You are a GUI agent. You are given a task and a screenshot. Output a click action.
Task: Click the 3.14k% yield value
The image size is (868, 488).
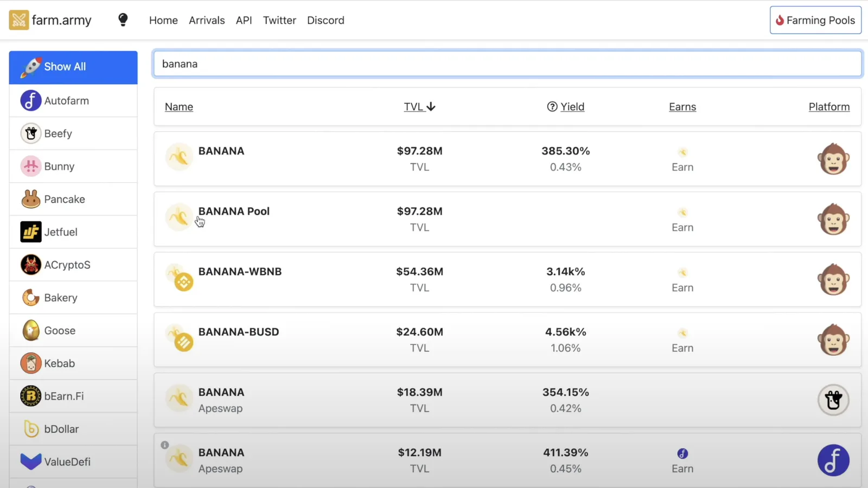566,272
